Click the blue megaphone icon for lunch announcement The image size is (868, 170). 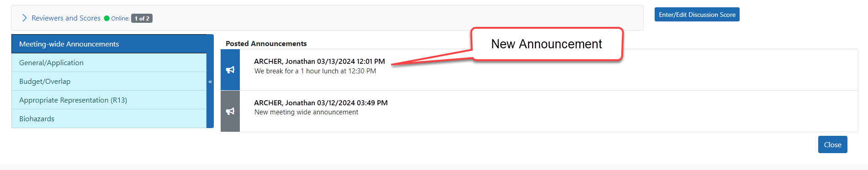[x=230, y=70]
